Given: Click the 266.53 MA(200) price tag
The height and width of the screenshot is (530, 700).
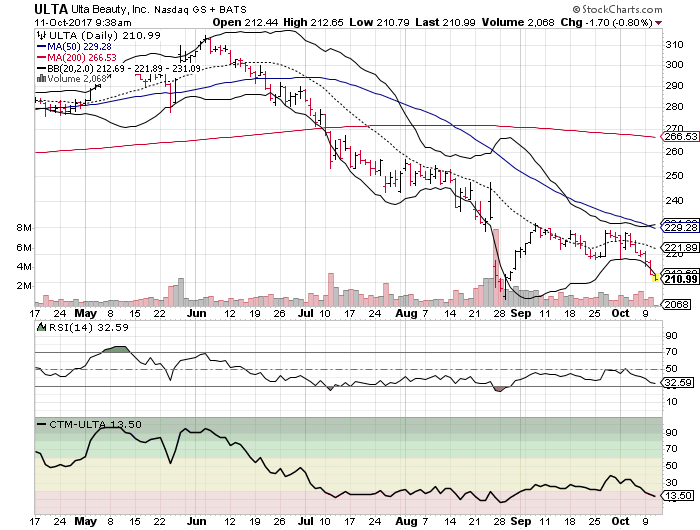Looking at the screenshot, I should tap(680, 137).
